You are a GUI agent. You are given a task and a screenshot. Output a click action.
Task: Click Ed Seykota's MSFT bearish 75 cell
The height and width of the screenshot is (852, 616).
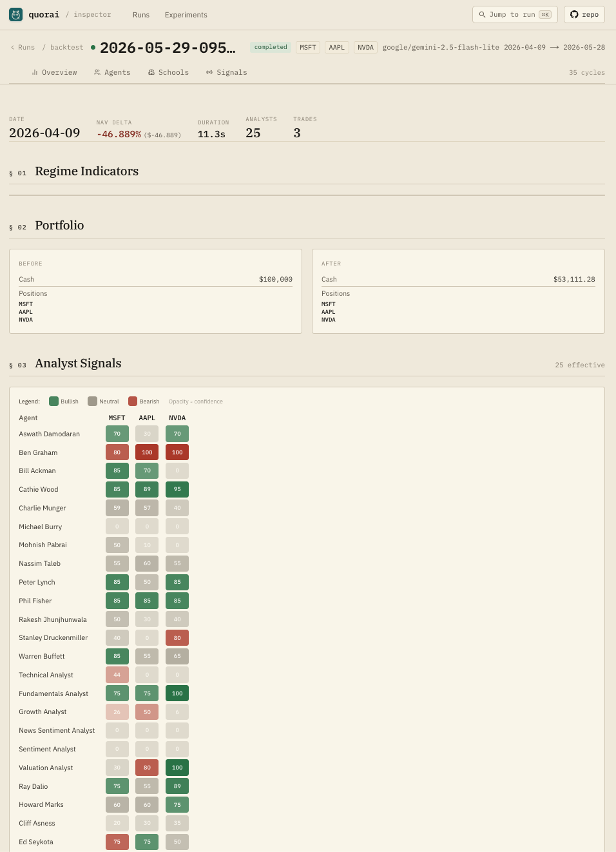coord(117,842)
